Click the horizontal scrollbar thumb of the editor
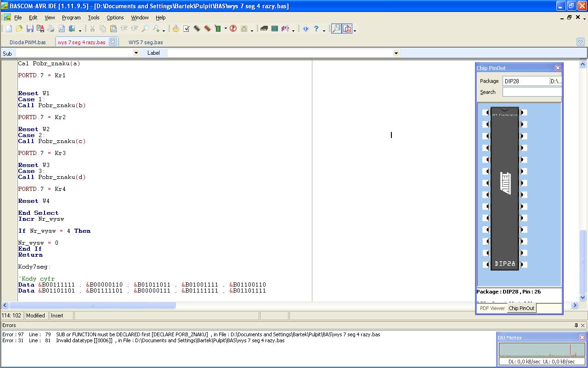The image size is (588, 368). pos(92,305)
